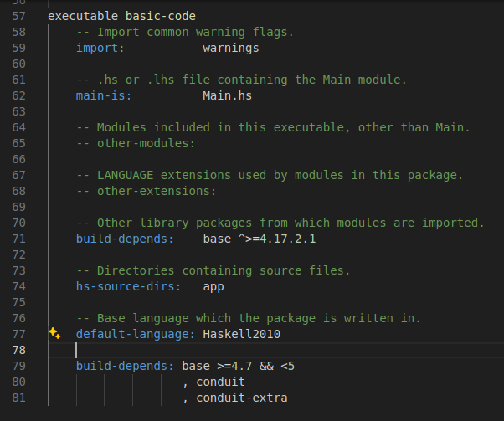Click the 'base ^>=4.17.2.1' version constraint
This screenshot has height=421, width=504.
260,239
